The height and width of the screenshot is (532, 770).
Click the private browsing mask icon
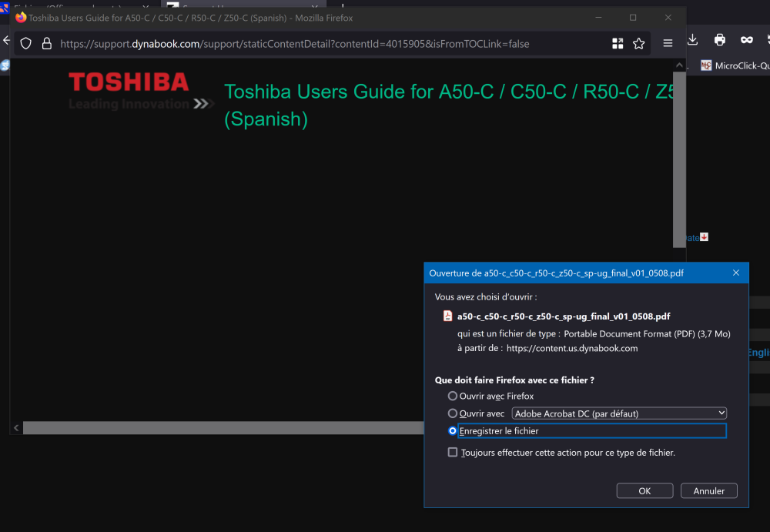pos(746,40)
